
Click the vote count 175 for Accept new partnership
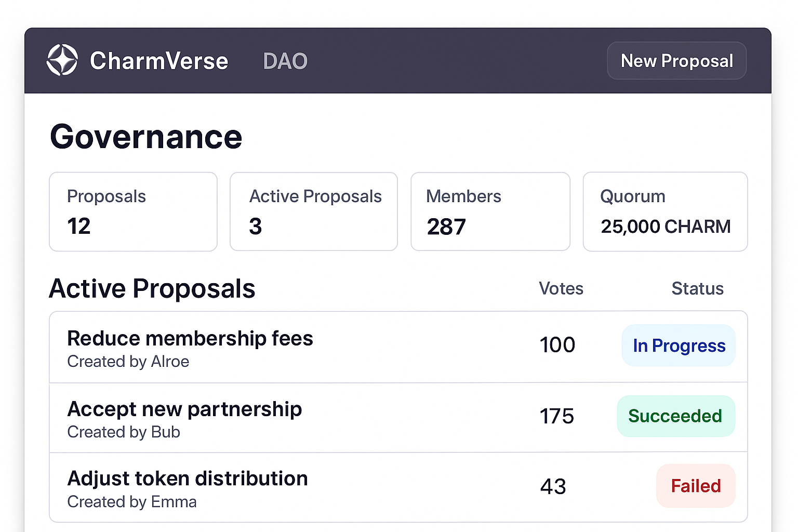tap(556, 416)
